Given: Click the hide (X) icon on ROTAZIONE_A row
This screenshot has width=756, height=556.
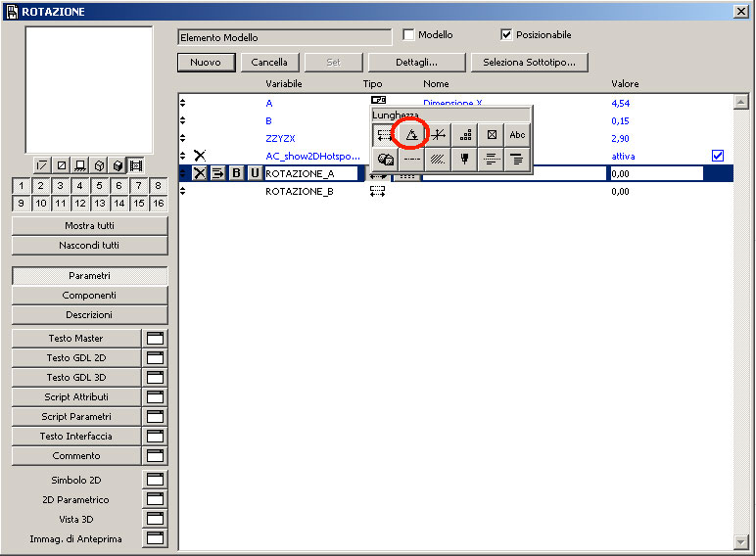Looking at the screenshot, I should pos(199,173).
